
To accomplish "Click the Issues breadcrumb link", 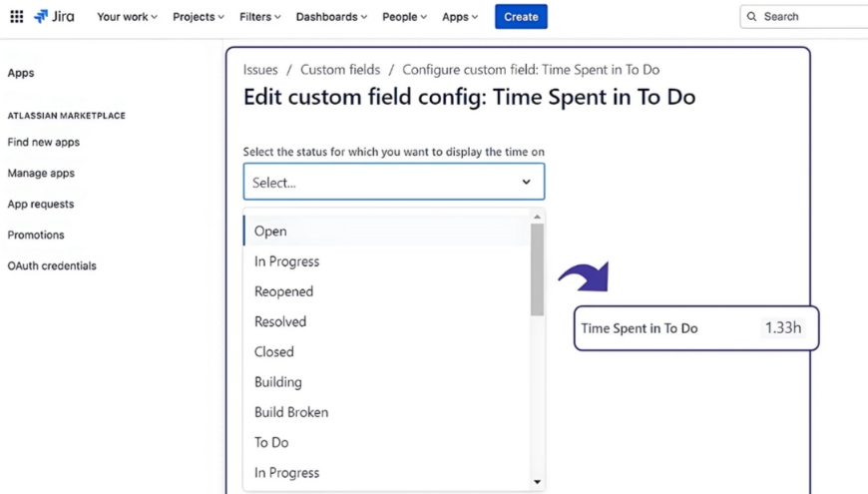I will (260, 70).
